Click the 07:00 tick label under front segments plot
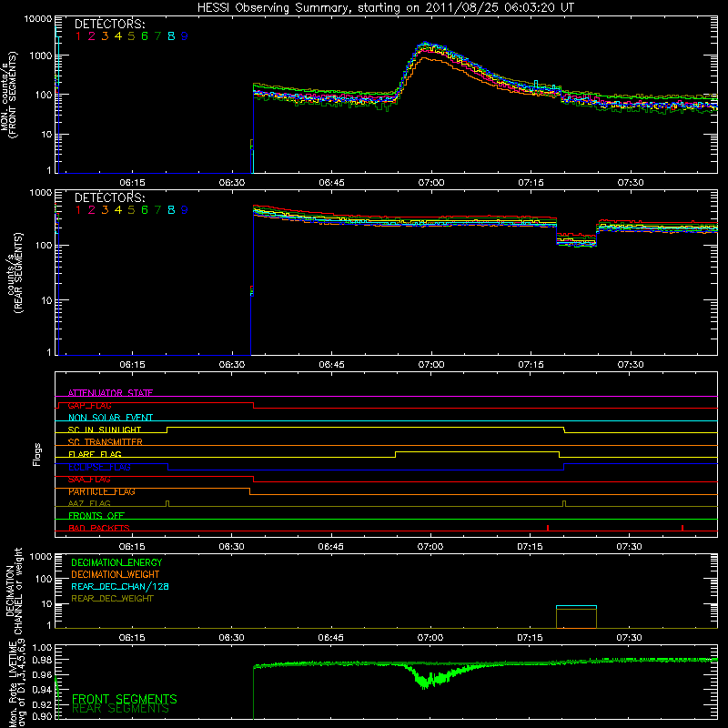The height and width of the screenshot is (728, 728). pyautogui.click(x=431, y=183)
